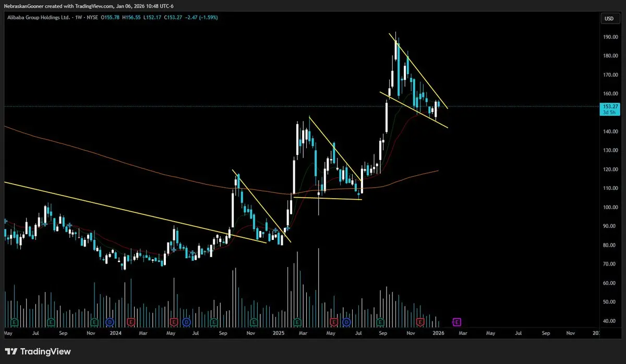
Task: Click the 140.00 price axis label
Action: coord(611,131)
